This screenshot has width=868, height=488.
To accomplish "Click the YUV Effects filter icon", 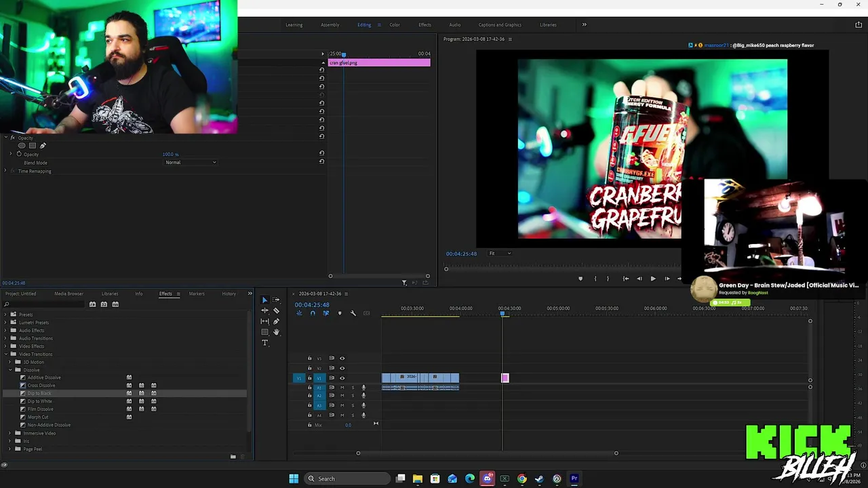I will tap(115, 304).
